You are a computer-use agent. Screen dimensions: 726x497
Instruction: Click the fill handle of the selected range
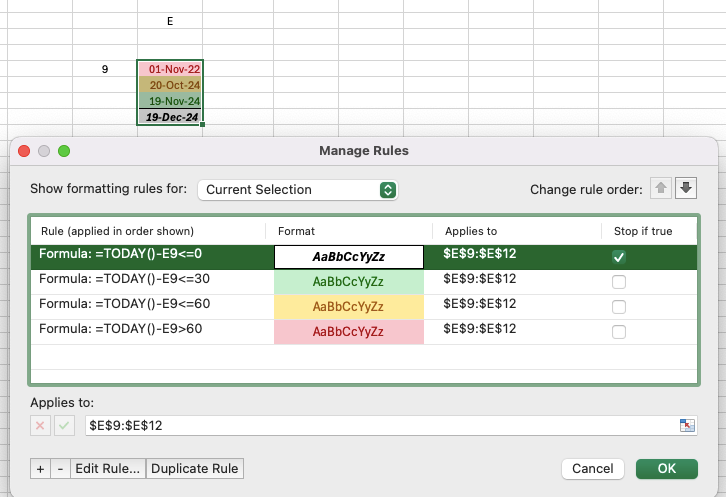pyautogui.click(x=202, y=124)
